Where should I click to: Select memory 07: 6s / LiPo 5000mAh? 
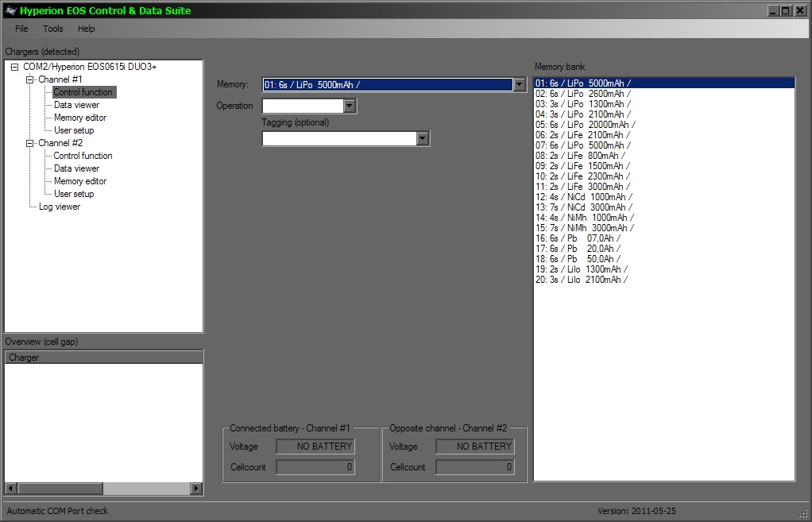[664, 145]
